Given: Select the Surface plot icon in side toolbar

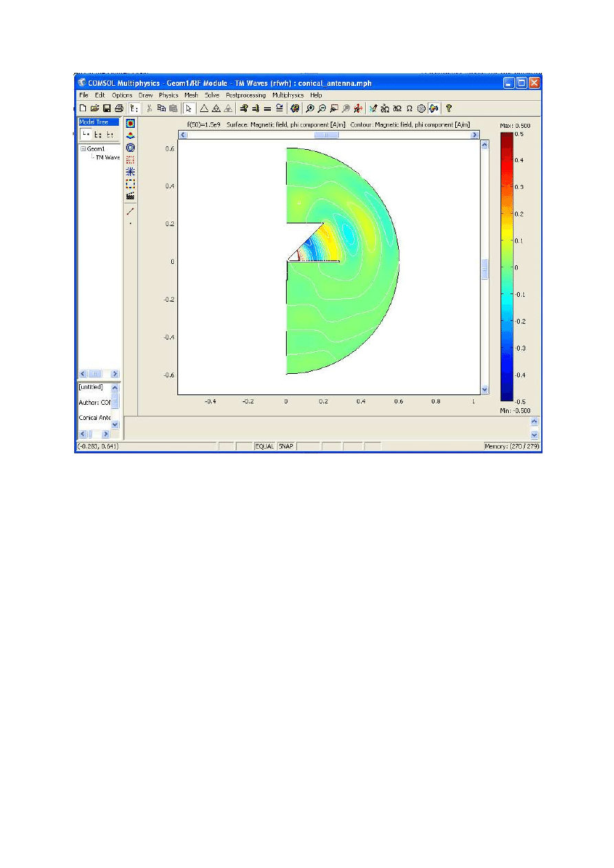Looking at the screenshot, I should point(131,124).
